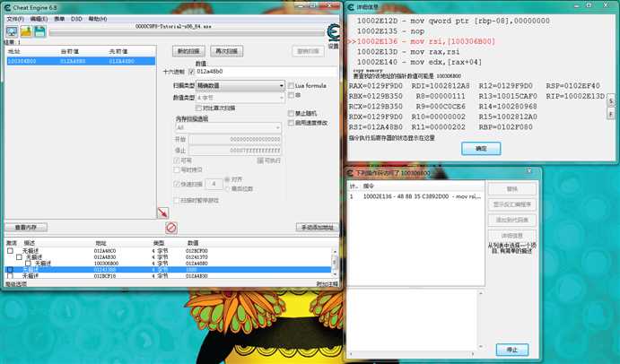Open the 扫描类型 scan type dropdown
This screenshot has width=620, height=364.
tap(240, 85)
